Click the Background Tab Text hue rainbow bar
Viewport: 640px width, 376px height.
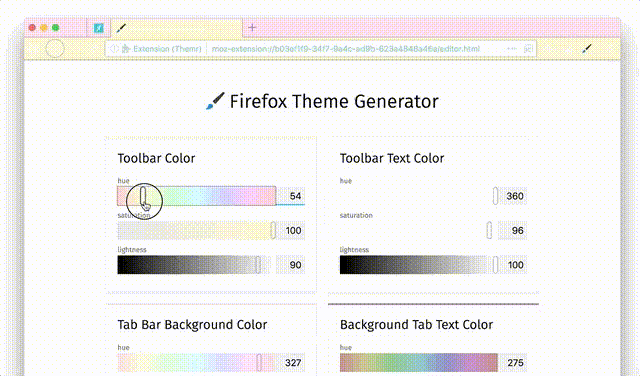click(419, 363)
